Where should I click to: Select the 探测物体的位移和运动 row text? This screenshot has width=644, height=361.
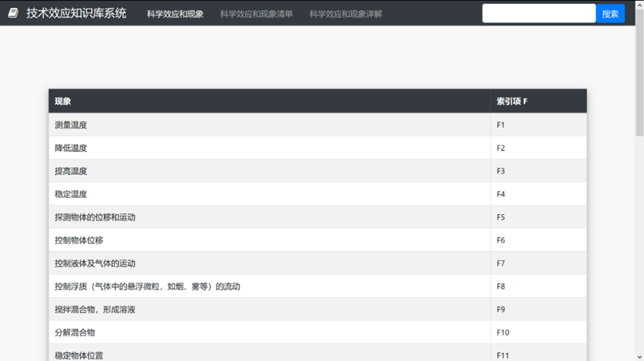click(x=95, y=217)
